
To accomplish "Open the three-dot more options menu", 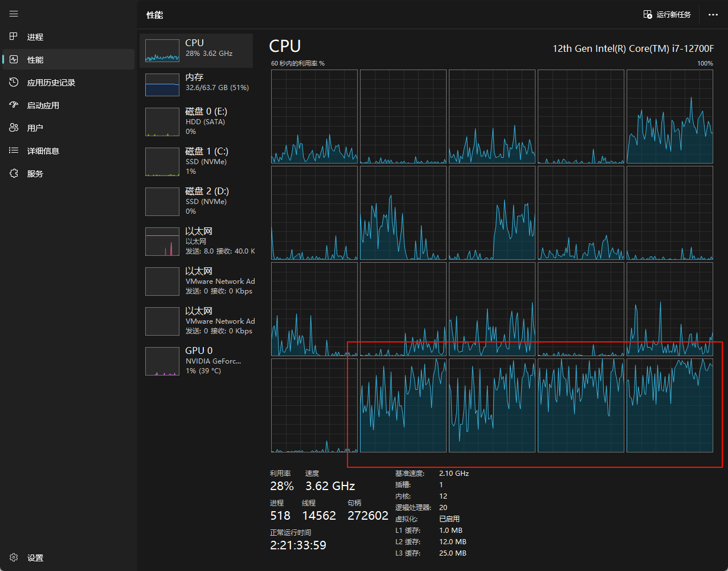I will click(713, 14).
